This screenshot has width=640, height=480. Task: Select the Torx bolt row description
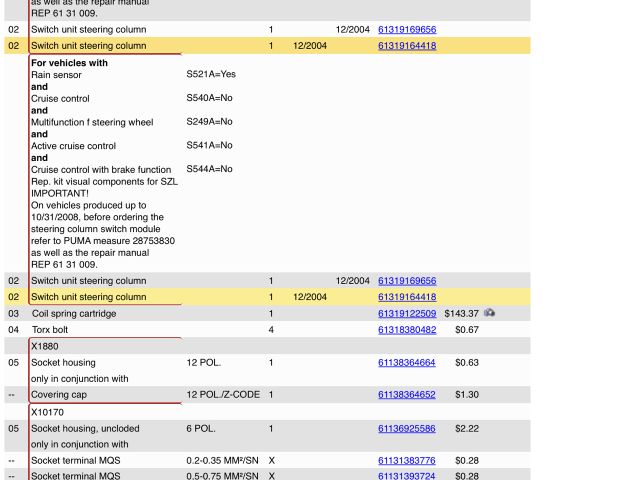pos(50,330)
